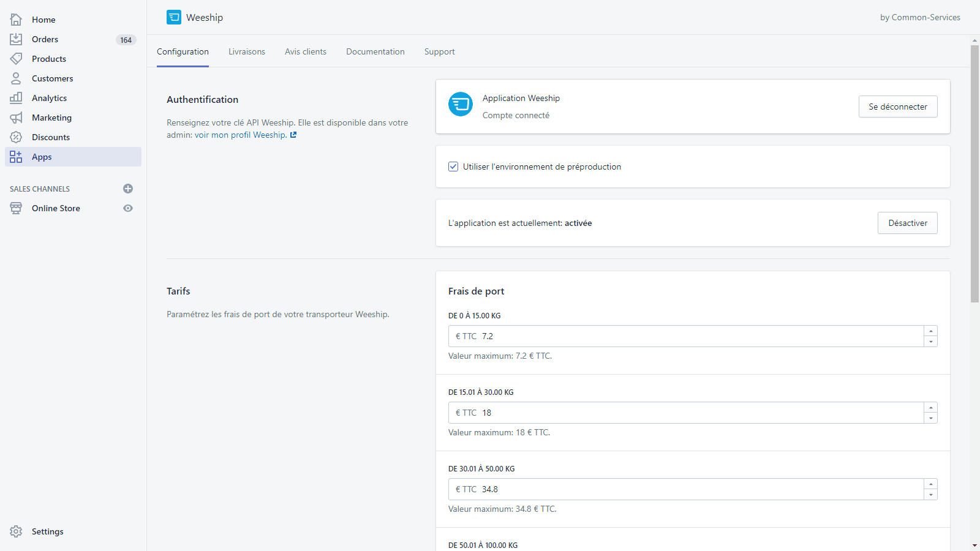
Task: Click the vertical page scrollbar thumb
Action: point(974,173)
